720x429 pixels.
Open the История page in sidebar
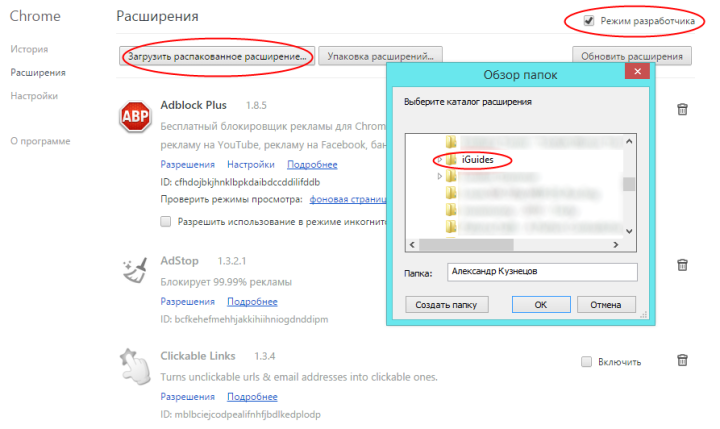click(29, 49)
